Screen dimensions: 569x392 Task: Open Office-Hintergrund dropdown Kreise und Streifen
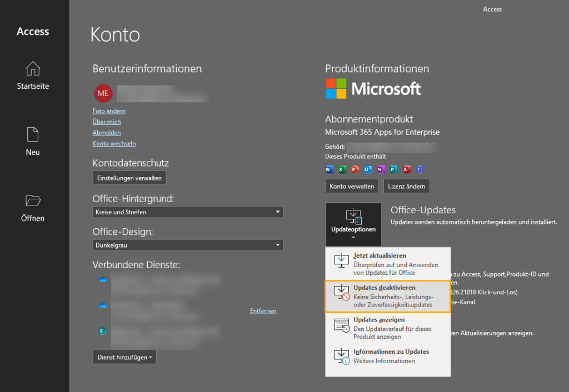pos(188,212)
